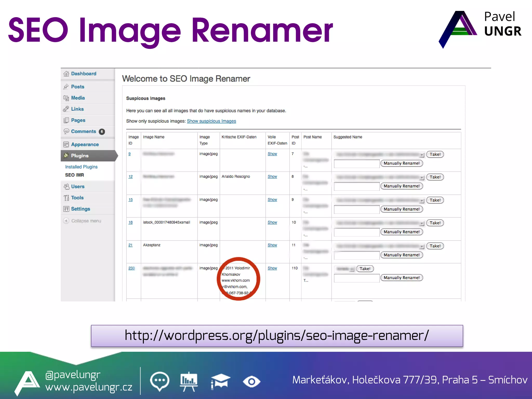This screenshot has height=399, width=532.
Task: Click the Settings sliders icon
Action: click(x=66, y=209)
